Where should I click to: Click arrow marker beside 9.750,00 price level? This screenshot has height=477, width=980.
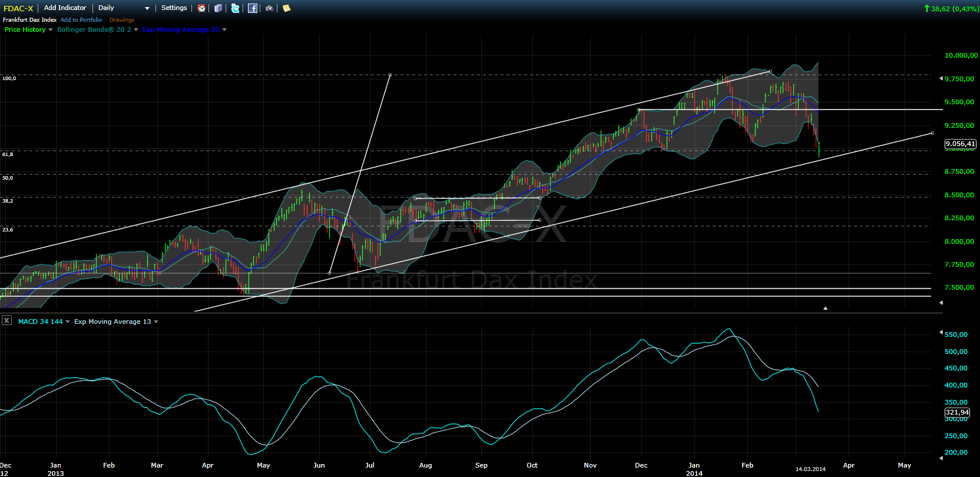click(x=941, y=78)
